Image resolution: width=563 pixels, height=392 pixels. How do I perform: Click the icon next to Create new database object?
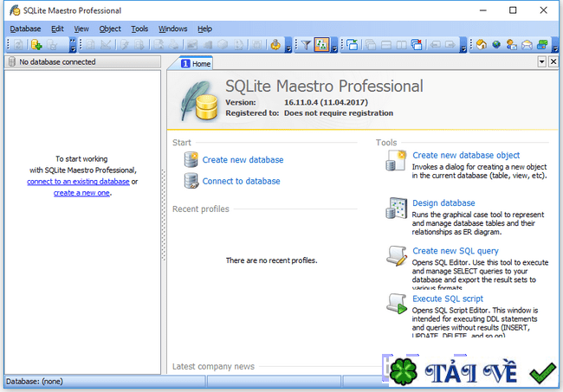pyautogui.click(x=396, y=160)
